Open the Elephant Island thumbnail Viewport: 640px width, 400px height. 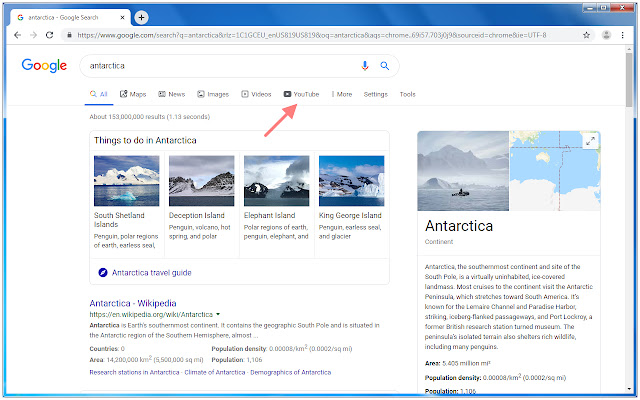pyautogui.click(x=277, y=181)
